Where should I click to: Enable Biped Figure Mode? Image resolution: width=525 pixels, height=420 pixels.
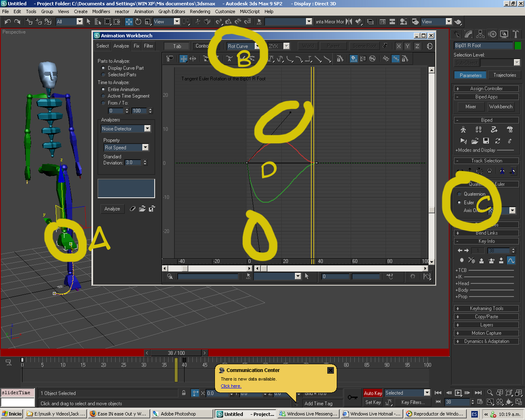tap(463, 130)
